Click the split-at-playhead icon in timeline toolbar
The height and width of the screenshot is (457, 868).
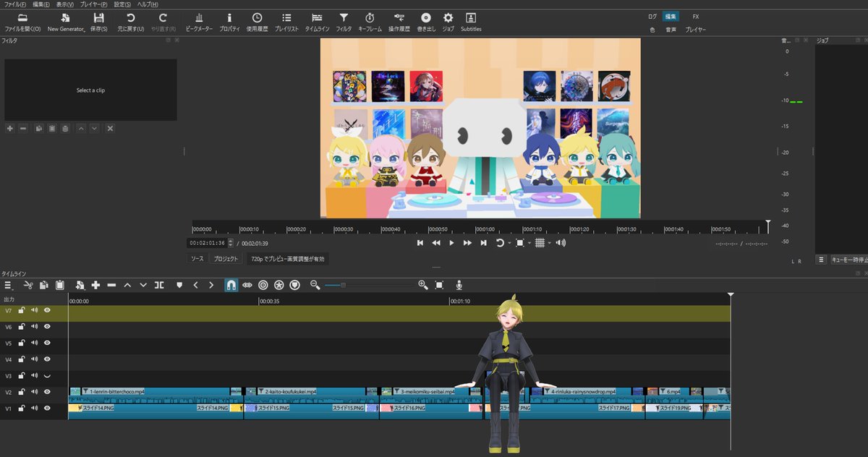click(159, 286)
